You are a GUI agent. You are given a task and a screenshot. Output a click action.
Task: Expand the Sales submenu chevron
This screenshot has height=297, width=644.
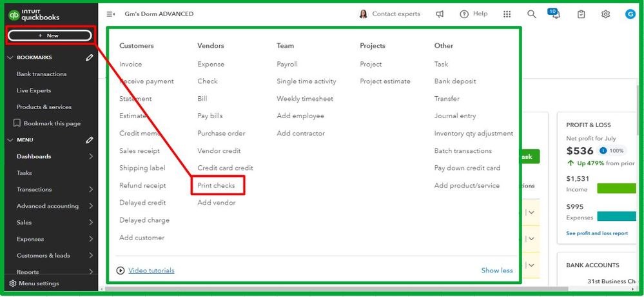coord(91,222)
